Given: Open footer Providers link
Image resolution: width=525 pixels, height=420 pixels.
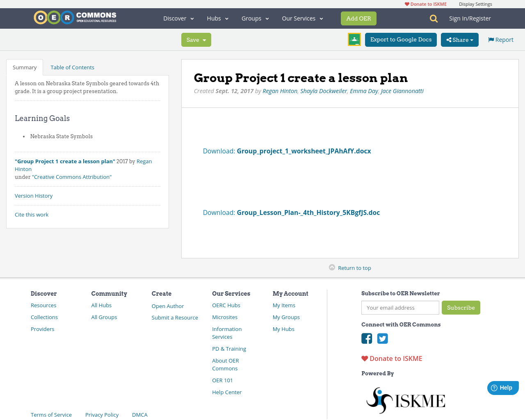Looking at the screenshot, I should [43, 329].
